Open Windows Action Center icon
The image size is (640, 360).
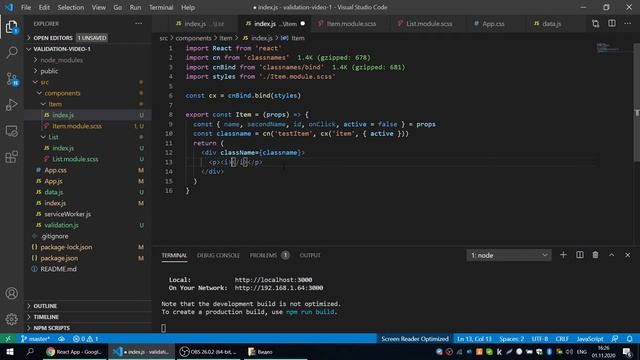pyautogui.click(x=627, y=352)
